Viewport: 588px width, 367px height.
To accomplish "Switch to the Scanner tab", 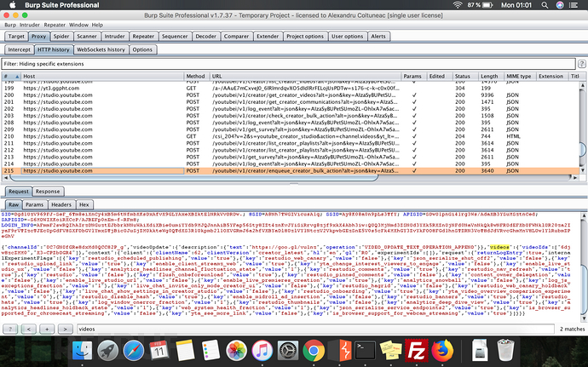I will pos(87,37).
